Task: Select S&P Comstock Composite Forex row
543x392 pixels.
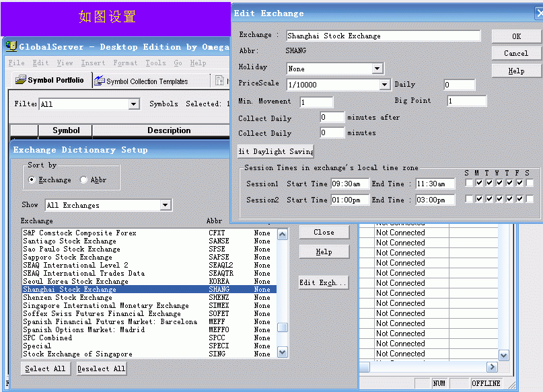Action: (149, 233)
